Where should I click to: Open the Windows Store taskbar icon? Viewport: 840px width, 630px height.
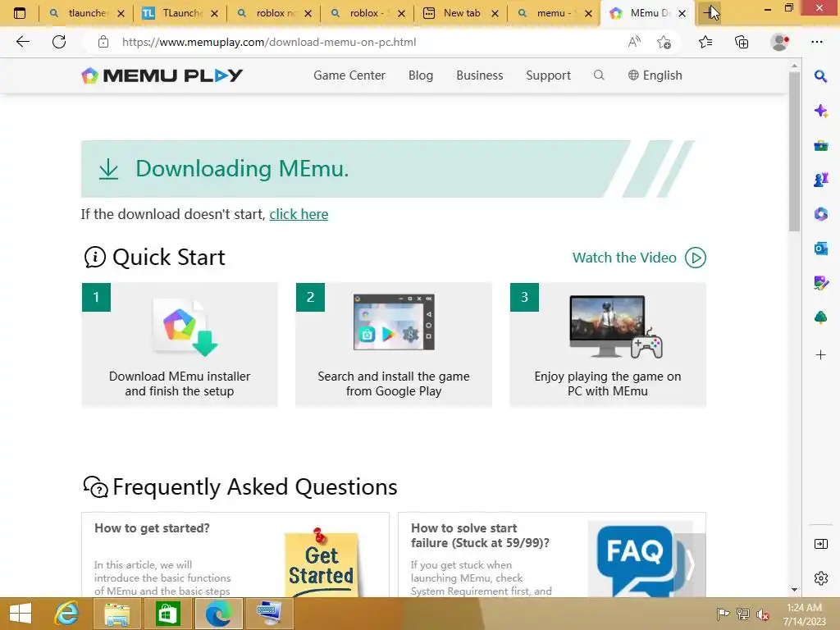(167, 614)
